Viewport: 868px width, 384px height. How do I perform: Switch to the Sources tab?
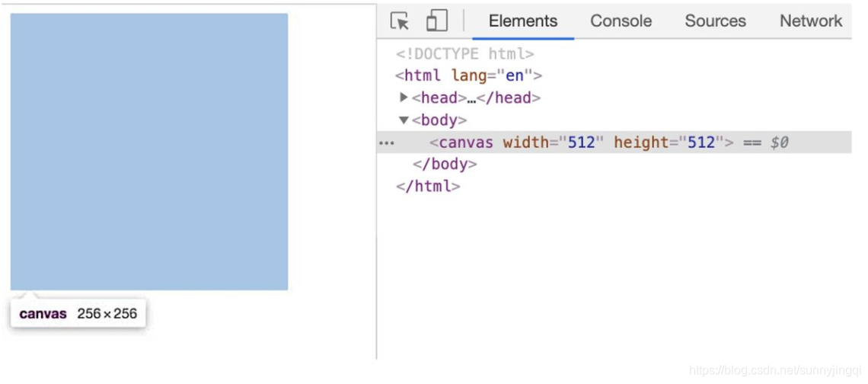(x=715, y=21)
